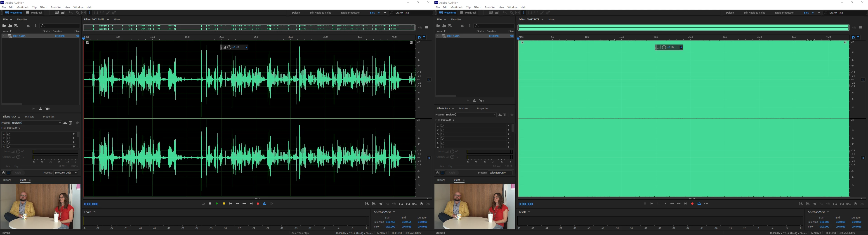Click Insert into Multitrack icon, left Files panel
Image resolution: width=868 pixels, height=235 pixels.
pyautogui.click(x=29, y=26)
